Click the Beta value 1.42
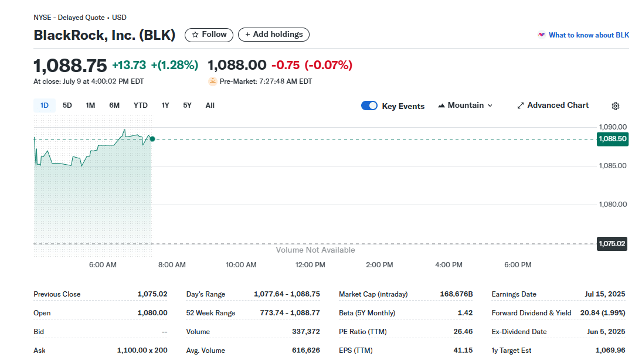 coord(465,313)
